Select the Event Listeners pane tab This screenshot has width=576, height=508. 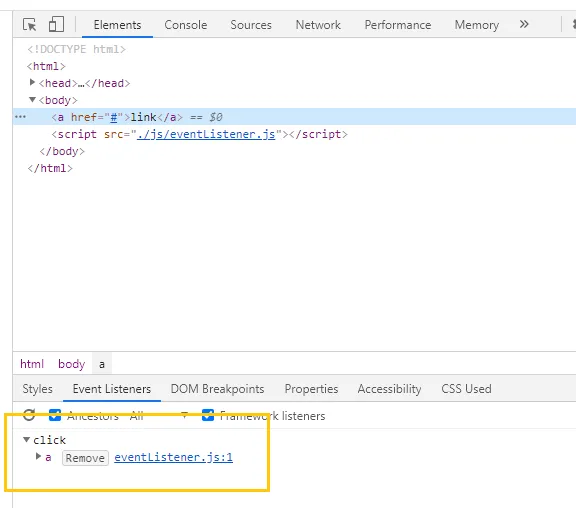point(112,389)
